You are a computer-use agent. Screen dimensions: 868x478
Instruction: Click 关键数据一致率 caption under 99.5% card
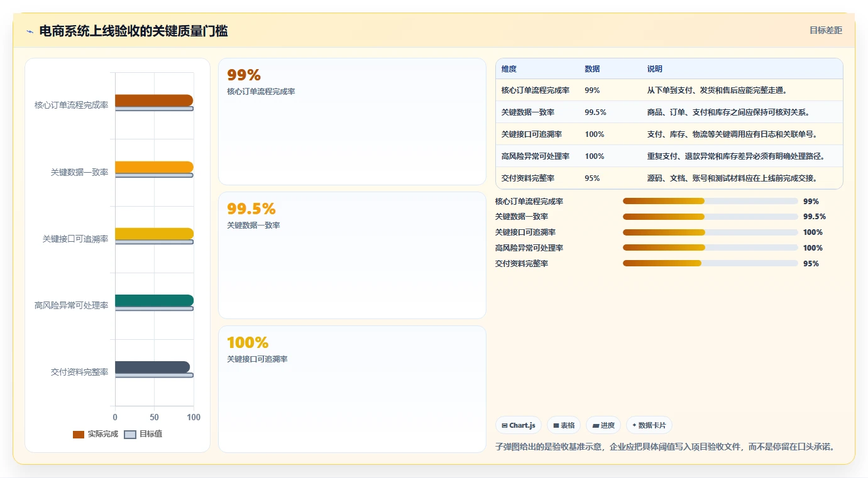253,225
